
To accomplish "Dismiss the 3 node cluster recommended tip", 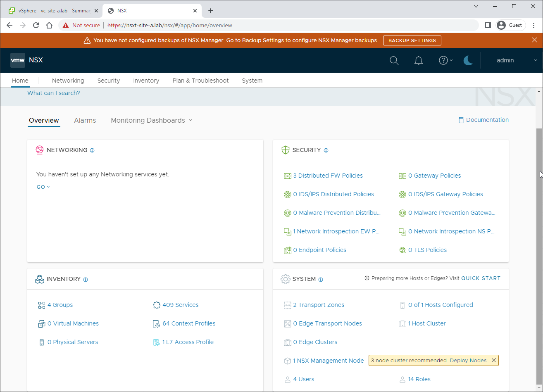I will pyautogui.click(x=493, y=361).
